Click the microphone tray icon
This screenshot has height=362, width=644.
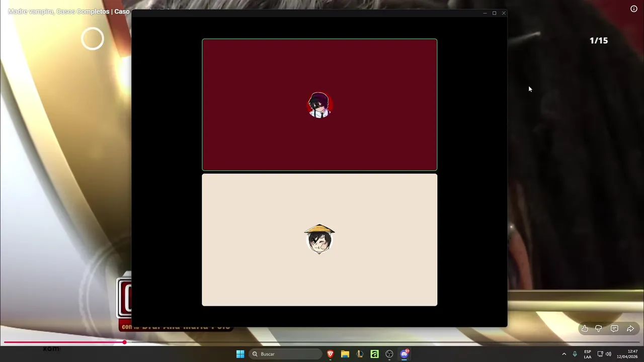pyautogui.click(x=575, y=354)
